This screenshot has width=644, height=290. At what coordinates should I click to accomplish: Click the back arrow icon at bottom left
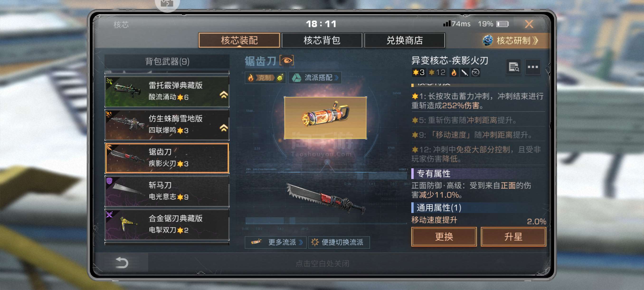(x=122, y=263)
